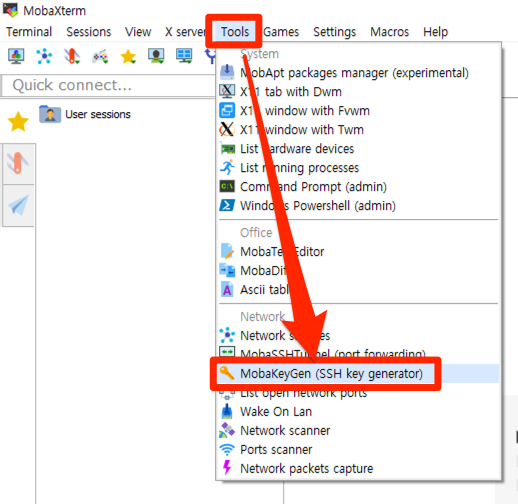Open the Ascii table entry
Image resolution: width=518 pixels, height=504 pixels.
358,290
